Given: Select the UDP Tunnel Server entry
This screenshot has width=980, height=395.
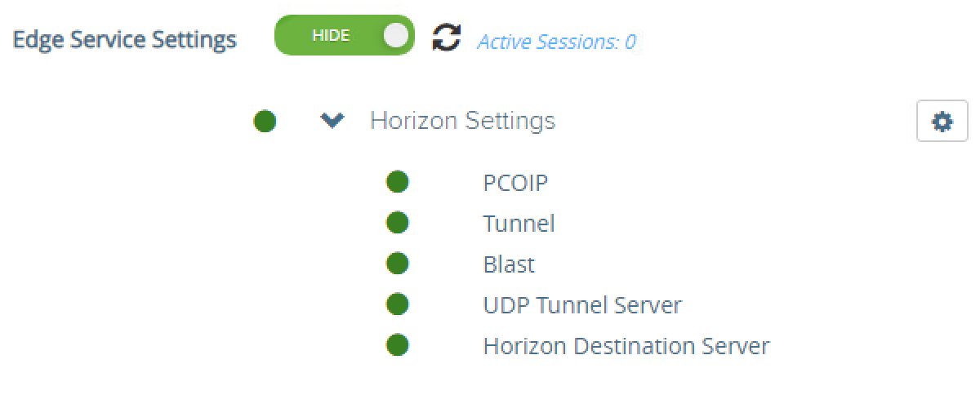Looking at the screenshot, I should click(581, 305).
